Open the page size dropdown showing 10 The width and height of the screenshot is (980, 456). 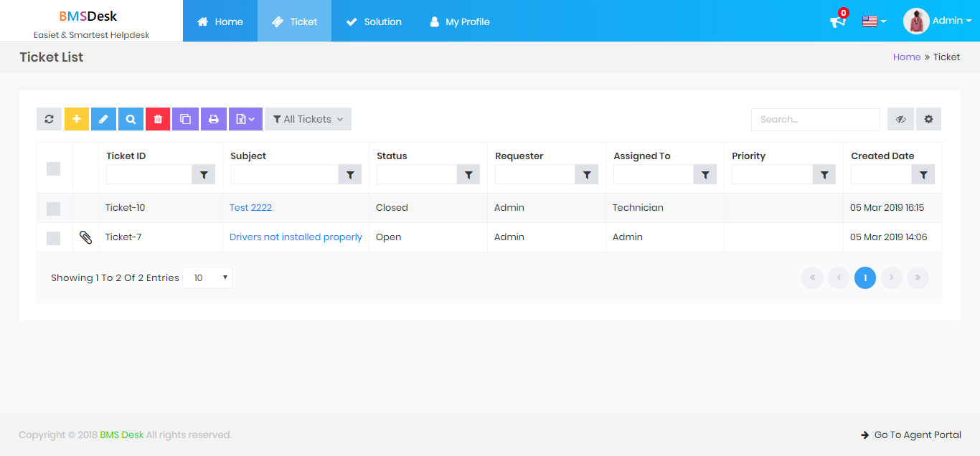[x=207, y=277]
